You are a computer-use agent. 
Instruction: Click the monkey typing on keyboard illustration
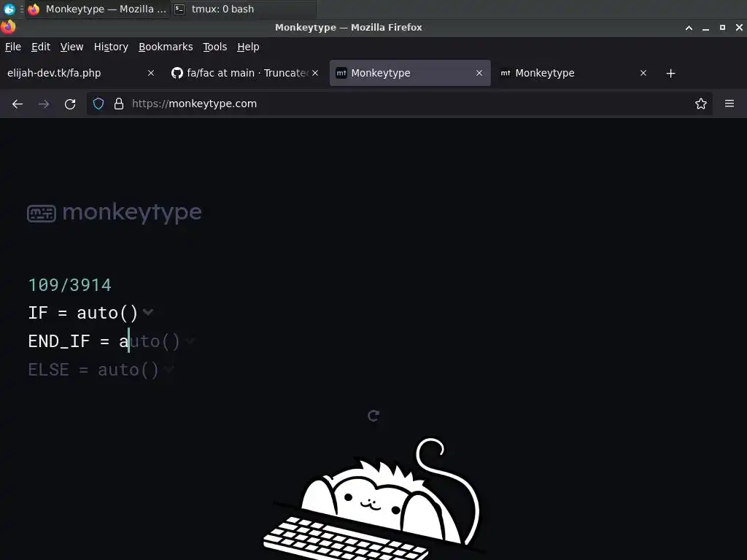click(x=373, y=499)
